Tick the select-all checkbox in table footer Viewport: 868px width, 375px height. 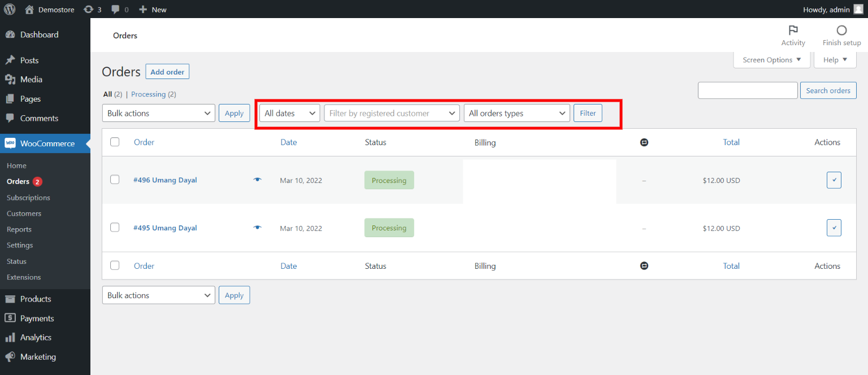115,265
